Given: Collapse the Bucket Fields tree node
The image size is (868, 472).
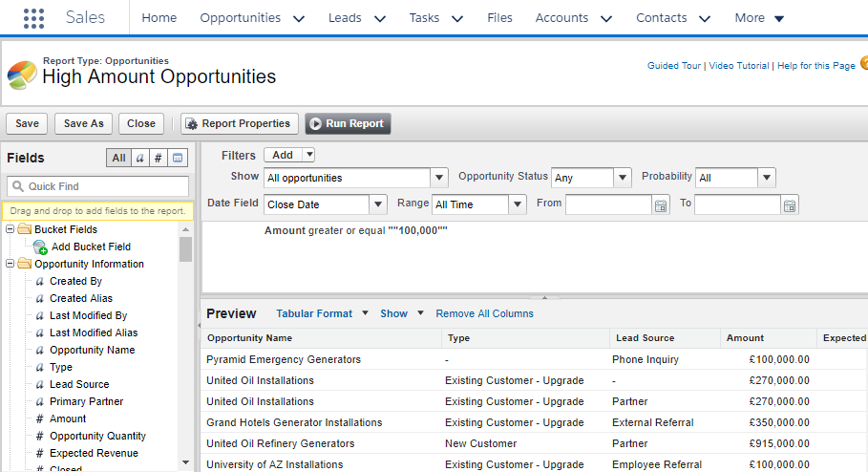Looking at the screenshot, I should 10,228.
